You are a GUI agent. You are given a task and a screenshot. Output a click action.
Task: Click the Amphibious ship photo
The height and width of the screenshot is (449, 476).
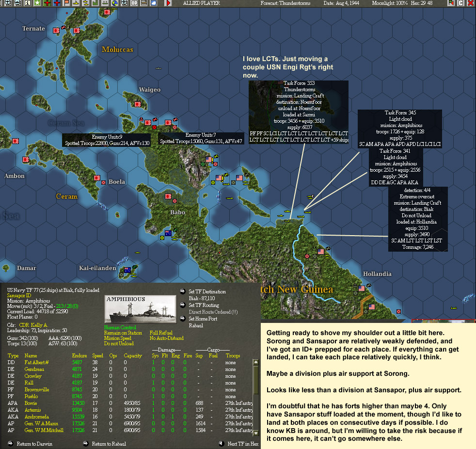point(141,309)
